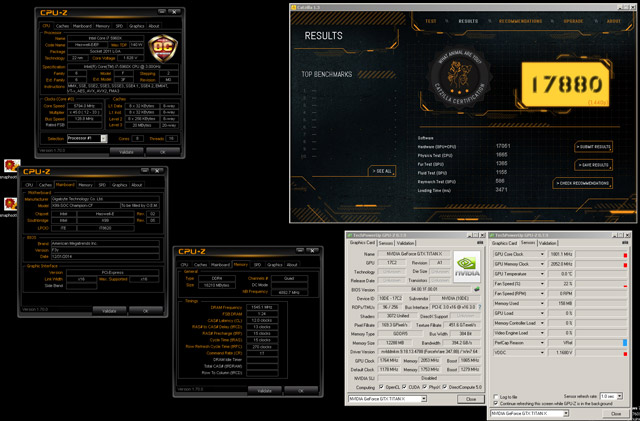Switch to Caches tab in top CPU-Z window
This screenshot has height=421, width=640.
pyautogui.click(x=62, y=26)
